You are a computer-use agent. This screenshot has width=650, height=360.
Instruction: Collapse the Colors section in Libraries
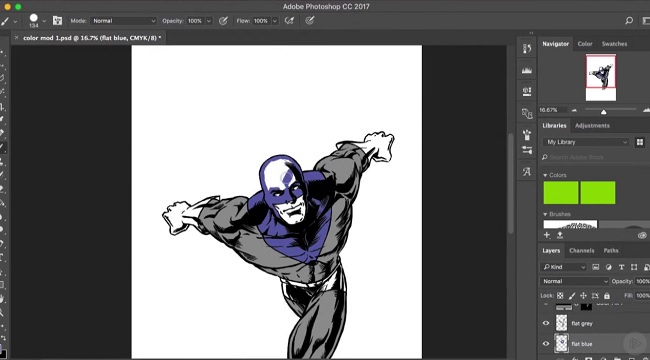pos(545,175)
